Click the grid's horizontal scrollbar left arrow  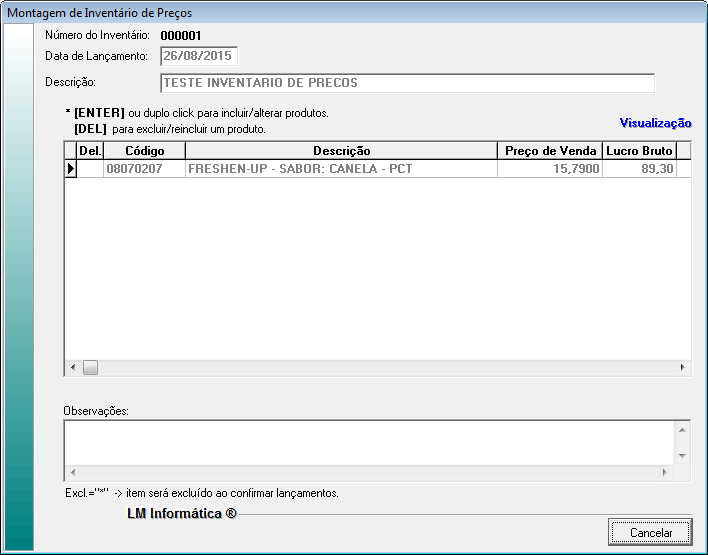pyautogui.click(x=72, y=368)
